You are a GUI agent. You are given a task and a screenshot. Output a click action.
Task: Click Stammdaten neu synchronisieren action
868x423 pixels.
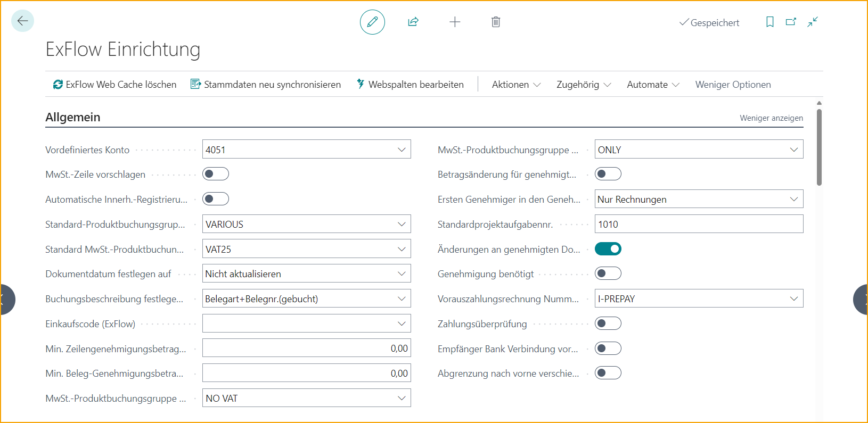point(266,85)
